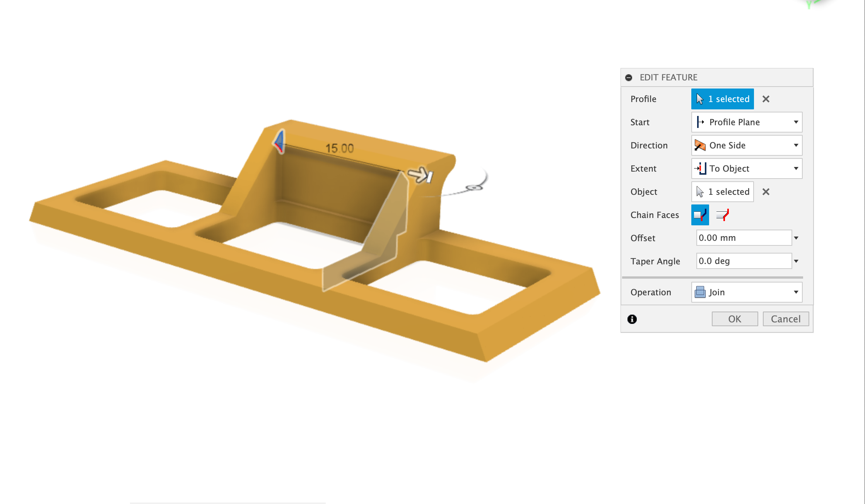Screen dimensions: 865x504
Task: Confirm the feature with OK
Action: (735, 319)
